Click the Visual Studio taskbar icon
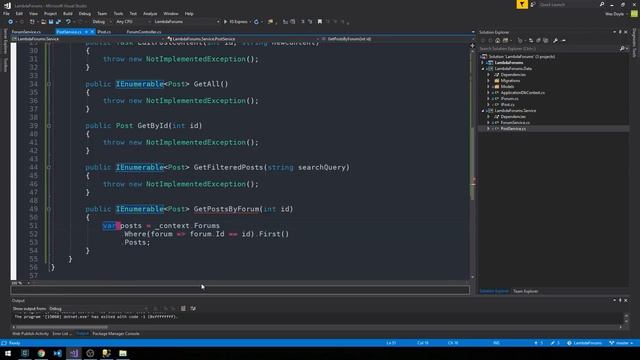Screen dimensions: 640x360 pyautogui.click(x=74, y=353)
